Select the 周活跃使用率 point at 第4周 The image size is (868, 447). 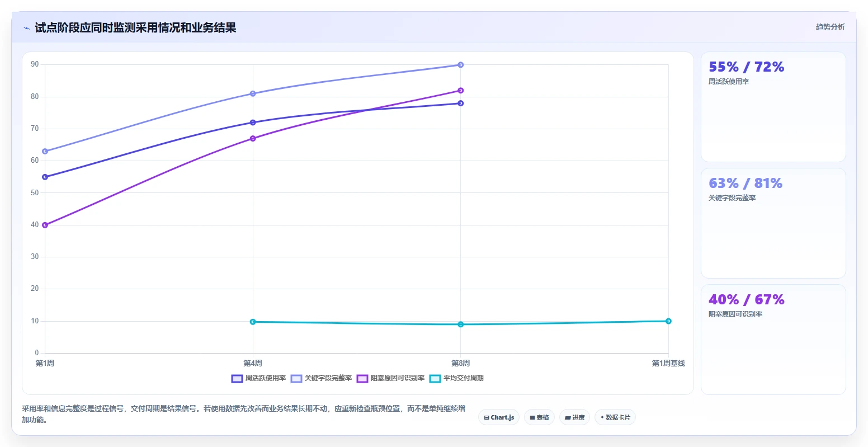253,123
